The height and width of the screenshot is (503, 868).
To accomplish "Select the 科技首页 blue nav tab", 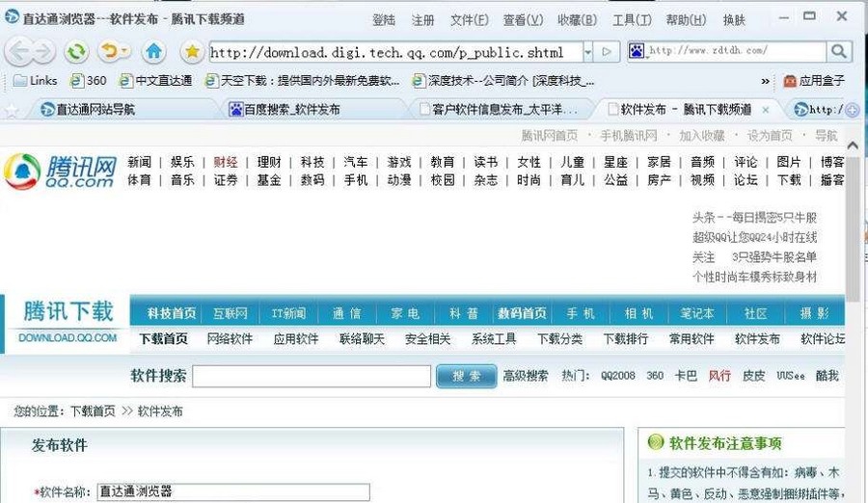I will pyautogui.click(x=172, y=314).
